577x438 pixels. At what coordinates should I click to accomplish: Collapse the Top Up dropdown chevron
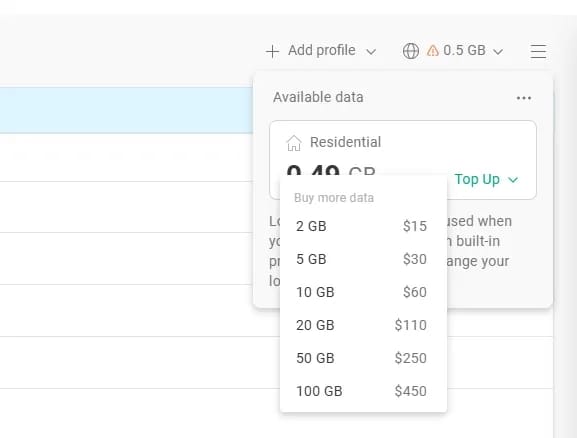(513, 180)
